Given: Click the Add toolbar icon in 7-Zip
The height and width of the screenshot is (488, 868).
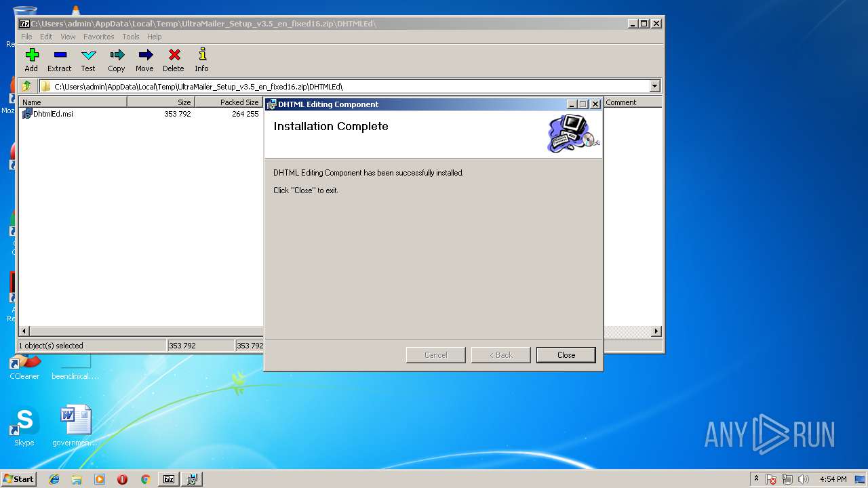Looking at the screenshot, I should [x=31, y=60].
